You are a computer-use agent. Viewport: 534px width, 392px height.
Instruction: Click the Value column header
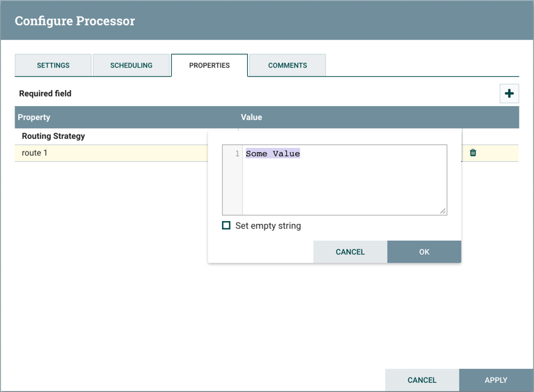pyautogui.click(x=251, y=117)
